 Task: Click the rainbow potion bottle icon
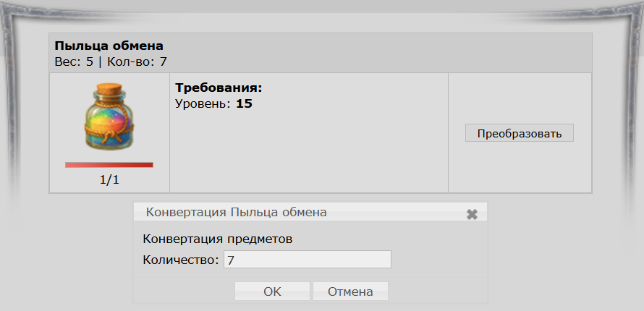point(109,119)
